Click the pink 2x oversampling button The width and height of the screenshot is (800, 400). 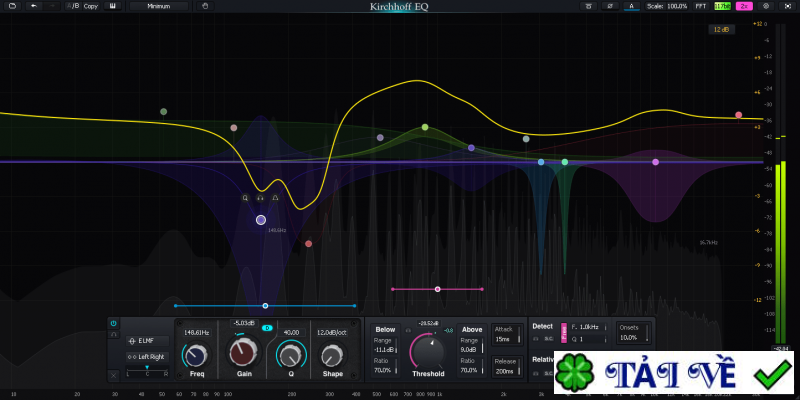[744, 6]
